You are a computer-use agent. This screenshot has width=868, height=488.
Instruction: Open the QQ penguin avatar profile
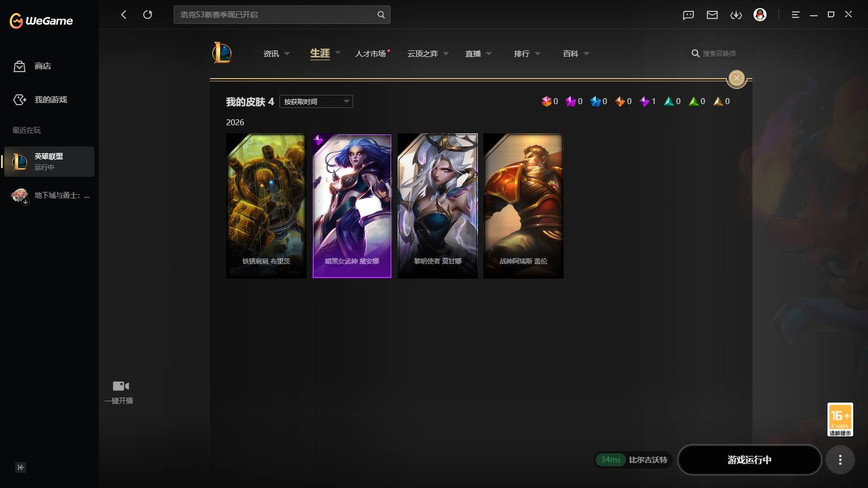(x=760, y=15)
